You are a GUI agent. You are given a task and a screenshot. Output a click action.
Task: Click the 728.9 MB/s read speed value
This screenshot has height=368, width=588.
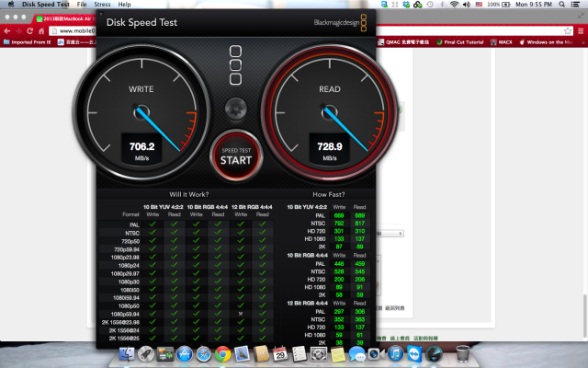pyautogui.click(x=330, y=146)
